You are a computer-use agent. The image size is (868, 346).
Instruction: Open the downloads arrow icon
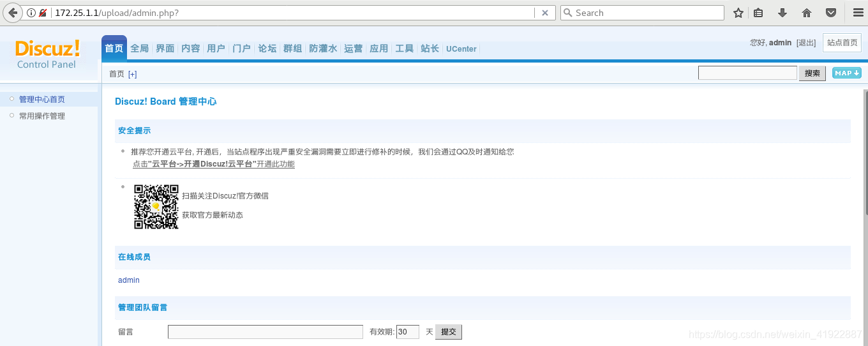[782, 13]
